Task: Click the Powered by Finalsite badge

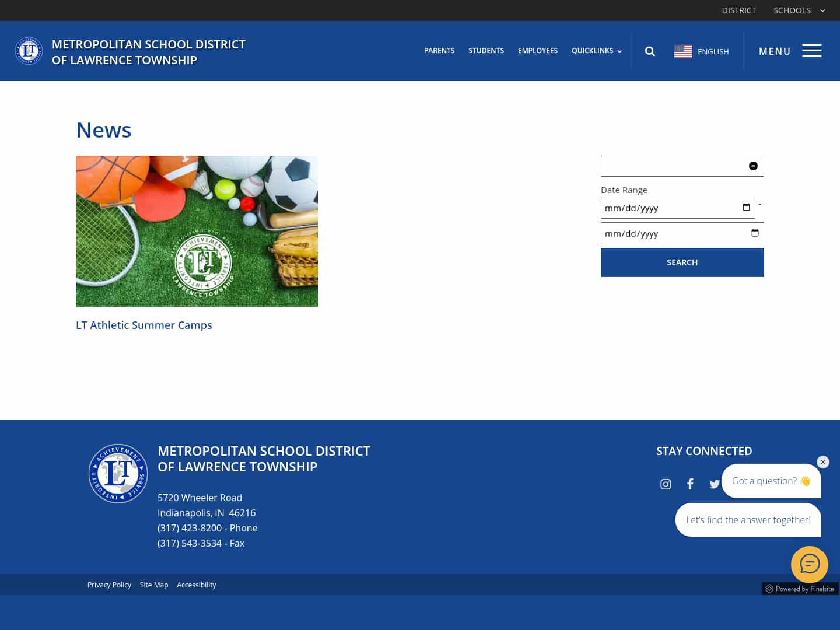Action: (x=800, y=589)
